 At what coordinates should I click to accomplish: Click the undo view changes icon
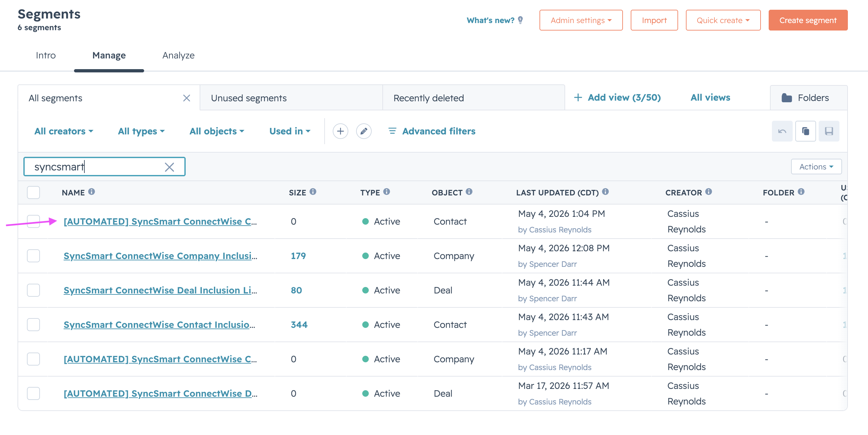pyautogui.click(x=782, y=131)
